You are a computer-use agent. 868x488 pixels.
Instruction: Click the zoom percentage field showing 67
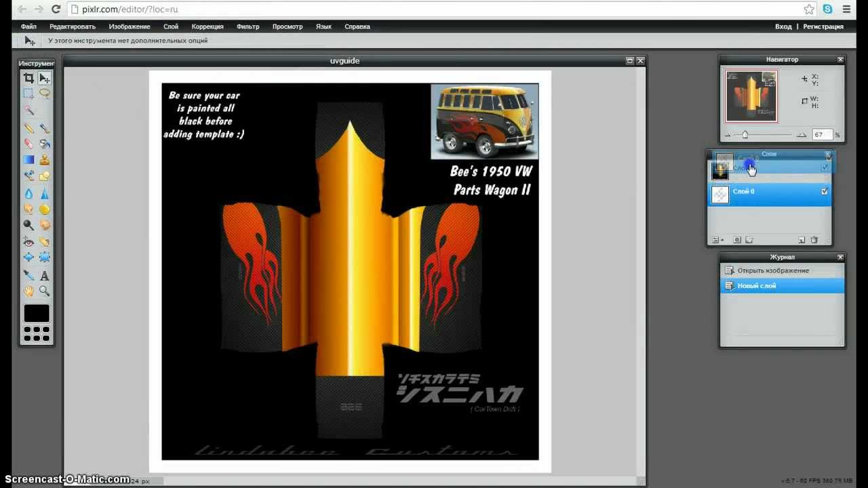(x=822, y=135)
